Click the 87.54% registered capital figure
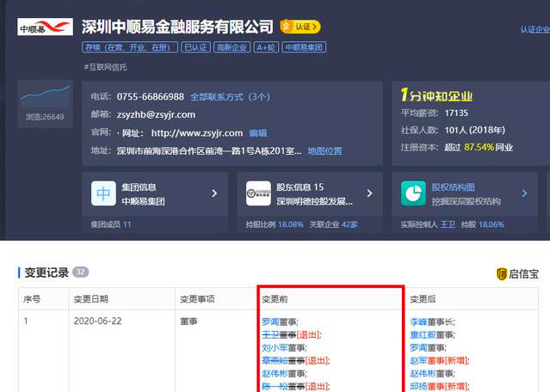 tap(479, 148)
